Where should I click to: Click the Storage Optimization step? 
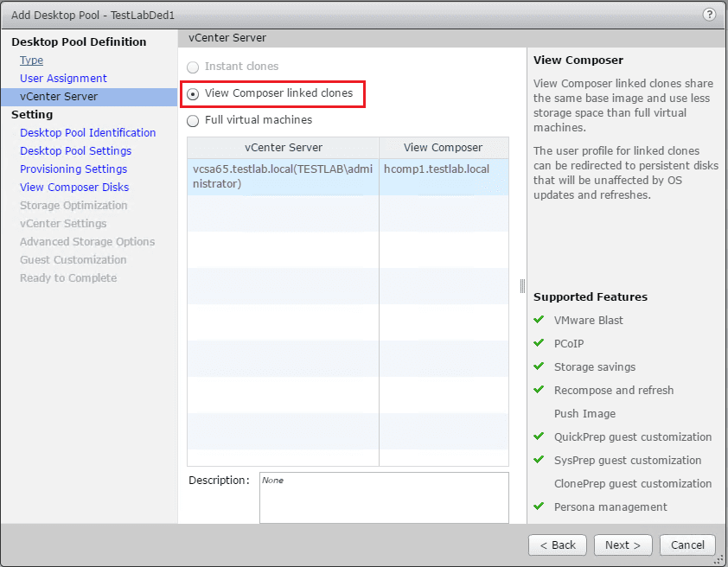click(x=73, y=205)
